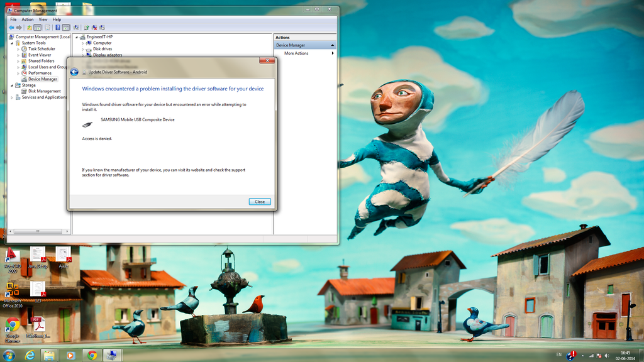
Task: Expand the Disk drives device category
Action: point(83,49)
